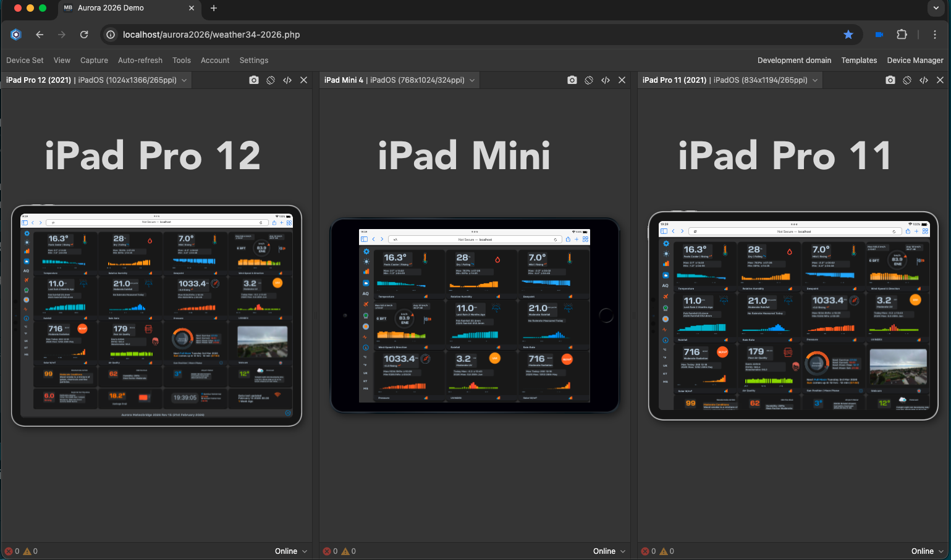
Task: Open the Online status dropdown at bottom right
Action: coord(926,551)
